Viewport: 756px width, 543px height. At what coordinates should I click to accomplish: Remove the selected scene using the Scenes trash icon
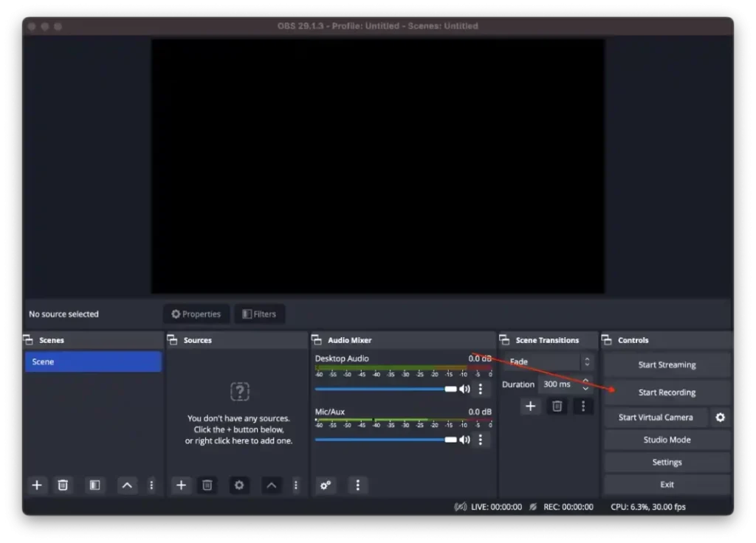pos(63,485)
